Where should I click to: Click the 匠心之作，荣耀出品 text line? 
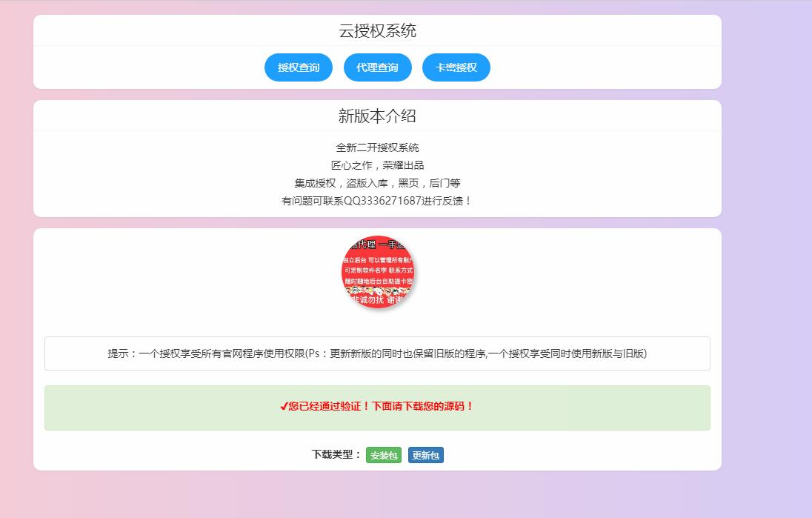[x=376, y=165]
